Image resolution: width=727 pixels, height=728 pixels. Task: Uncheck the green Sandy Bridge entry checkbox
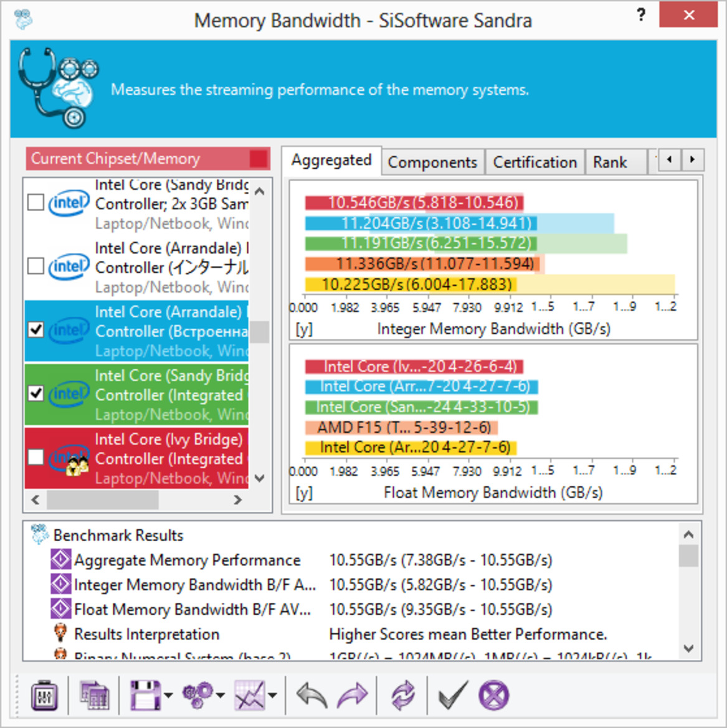[x=36, y=393]
